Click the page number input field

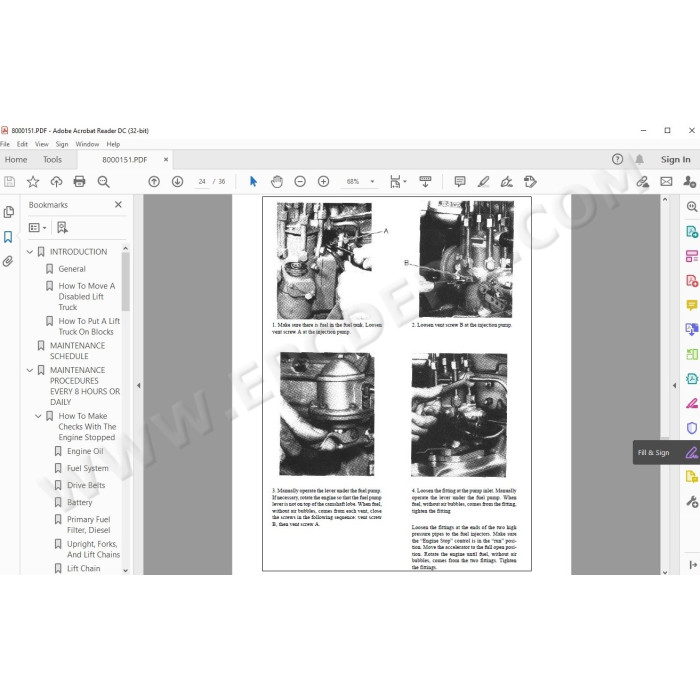coord(202,182)
